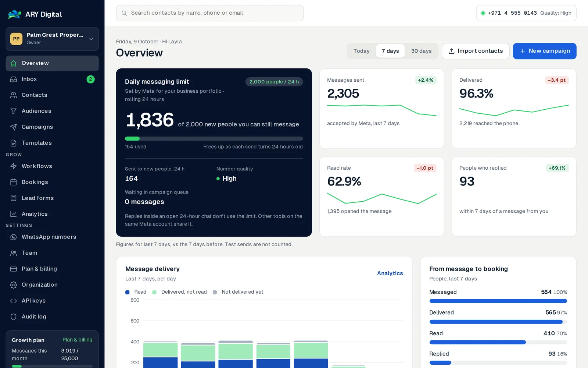Click the Analytics chart icon
Viewport: 588px width, 368px height.
(x=14, y=214)
